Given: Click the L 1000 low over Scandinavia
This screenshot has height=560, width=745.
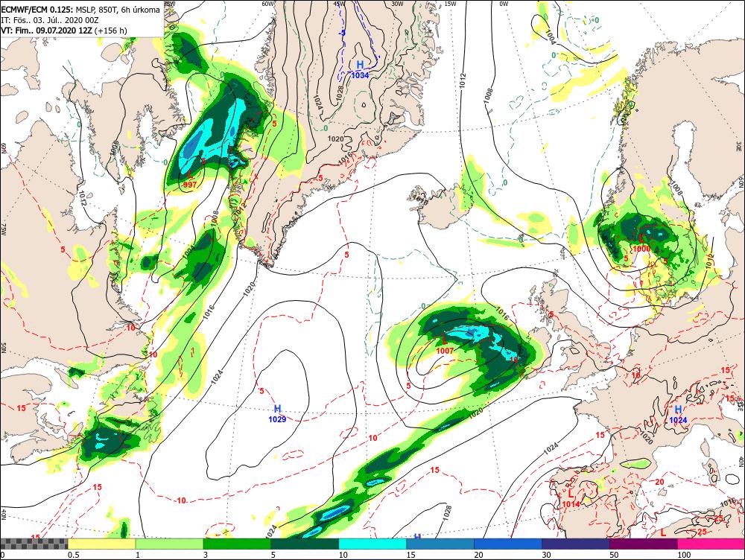Looking at the screenshot, I should pos(641,244).
